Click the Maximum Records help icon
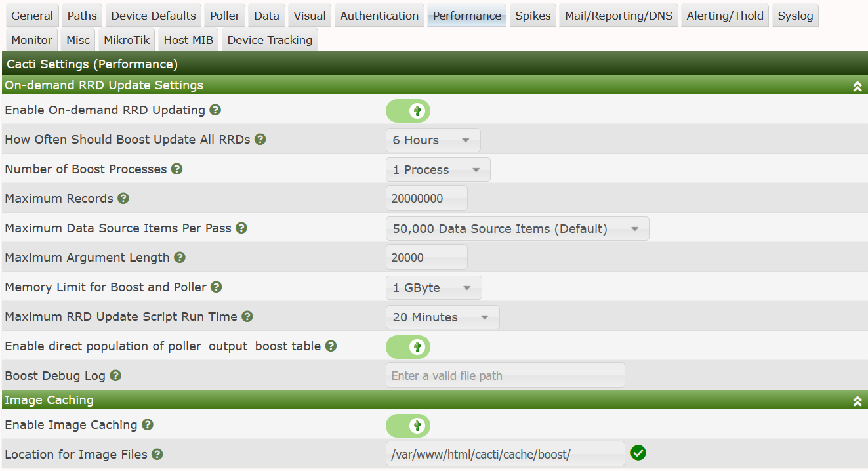This screenshot has width=868, height=471. pyautogui.click(x=123, y=199)
